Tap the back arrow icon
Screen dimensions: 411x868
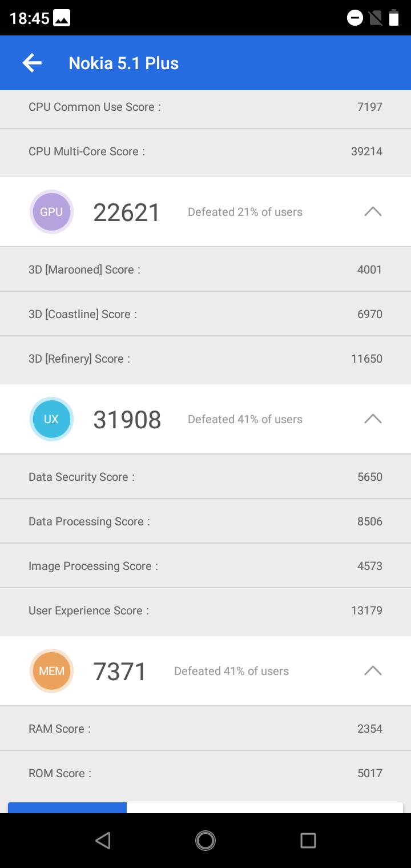[x=32, y=63]
